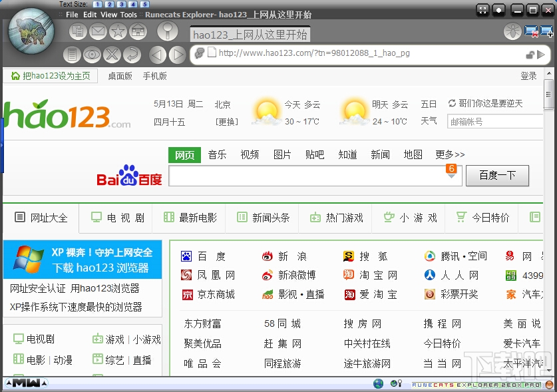The width and height of the screenshot is (557, 392).
Task: Open the Edit menu
Action: (x=90, y=15)
